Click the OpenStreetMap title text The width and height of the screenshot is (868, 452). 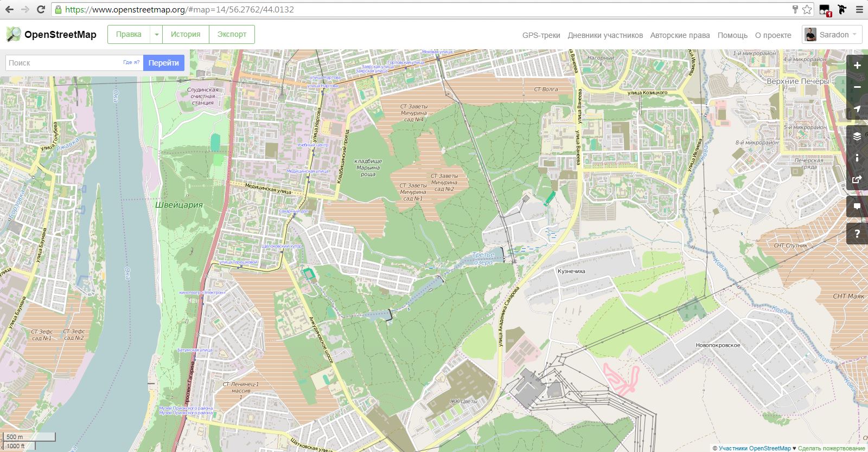[x=60, y=35]
